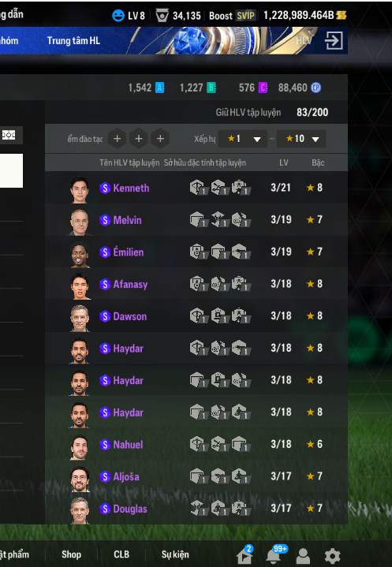Image resolution: width=392 pixels, height=567 pixels.
Task: Open the Sự kiện menu item
Action: (x=175, y=554)
